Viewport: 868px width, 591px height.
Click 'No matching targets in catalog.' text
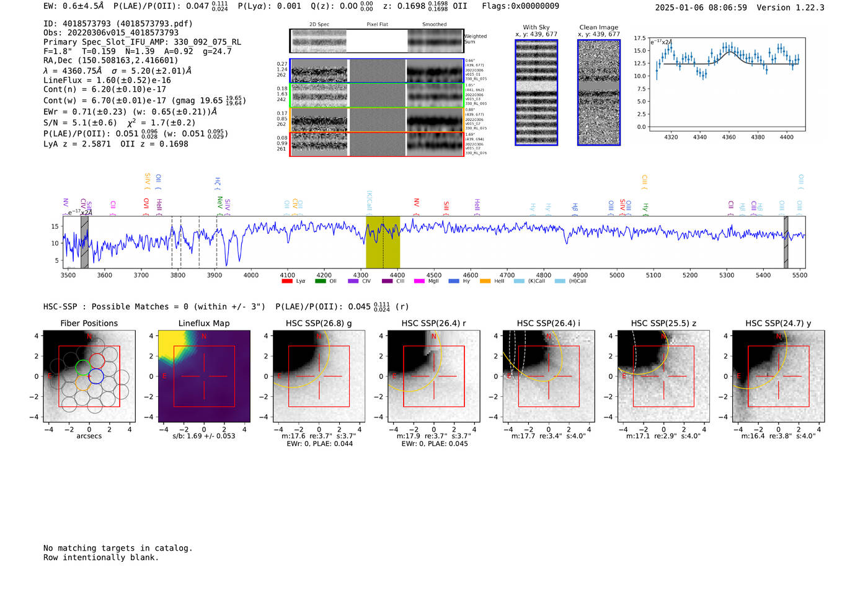click(118, 548)
